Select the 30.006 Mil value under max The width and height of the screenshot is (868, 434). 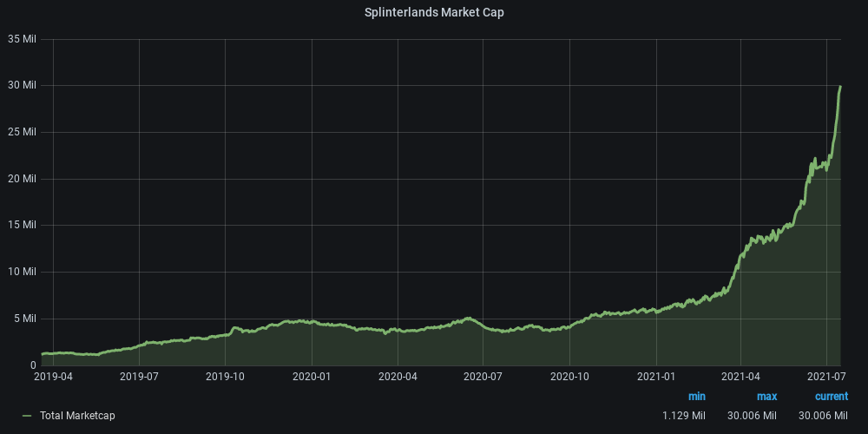(752, 415)
